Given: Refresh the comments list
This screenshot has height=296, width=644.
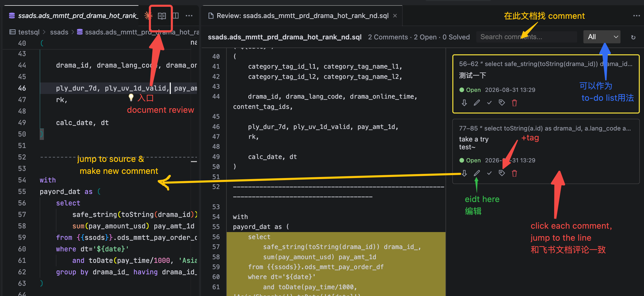Looking at the screenshot, I should (633, 37).
